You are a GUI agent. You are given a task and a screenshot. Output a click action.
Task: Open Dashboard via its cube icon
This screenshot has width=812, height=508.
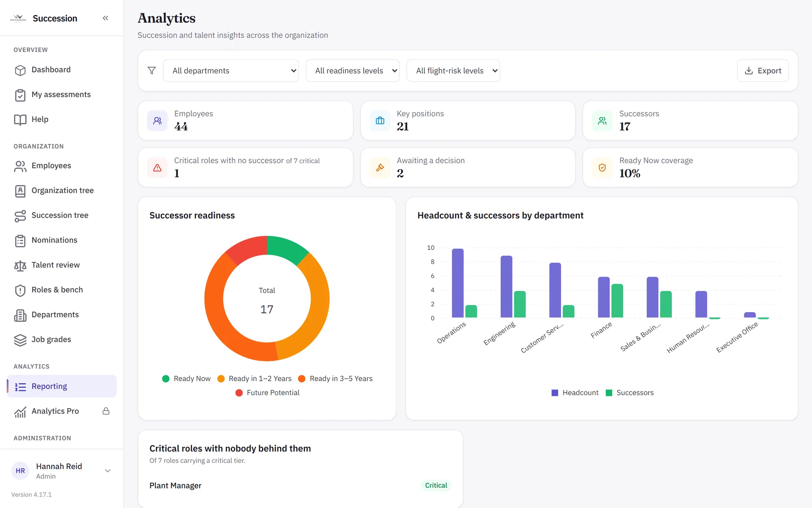[x=20, y=70]
